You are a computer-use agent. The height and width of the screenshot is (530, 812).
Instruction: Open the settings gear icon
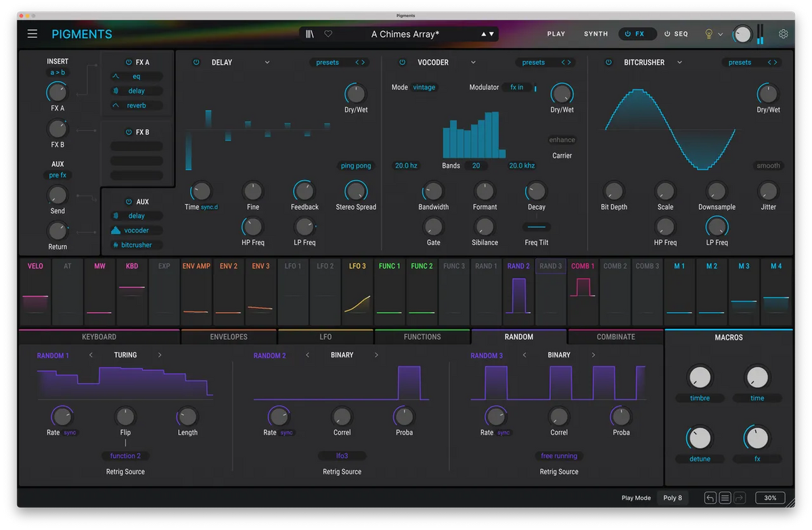point(783,34)
